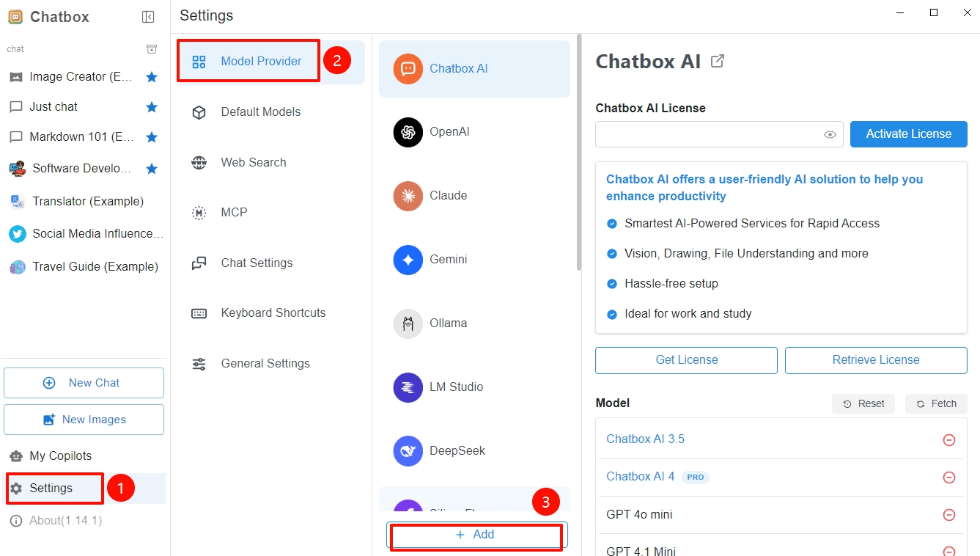Click the Travel Guide avatar icon
980x556 pixels.
(x=17, y=267)
